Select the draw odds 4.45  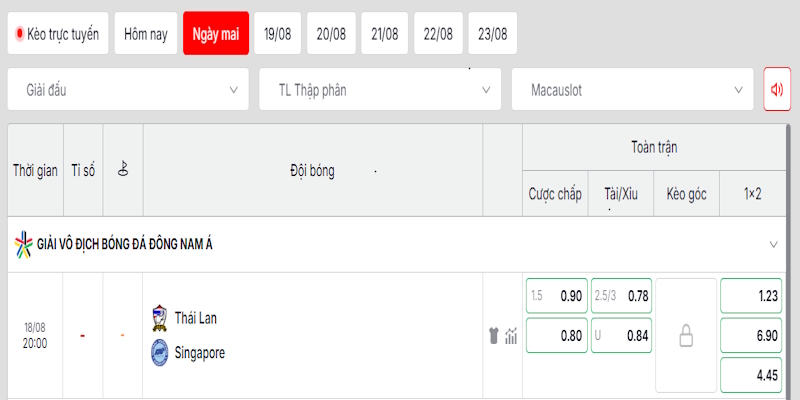(751, 376)
